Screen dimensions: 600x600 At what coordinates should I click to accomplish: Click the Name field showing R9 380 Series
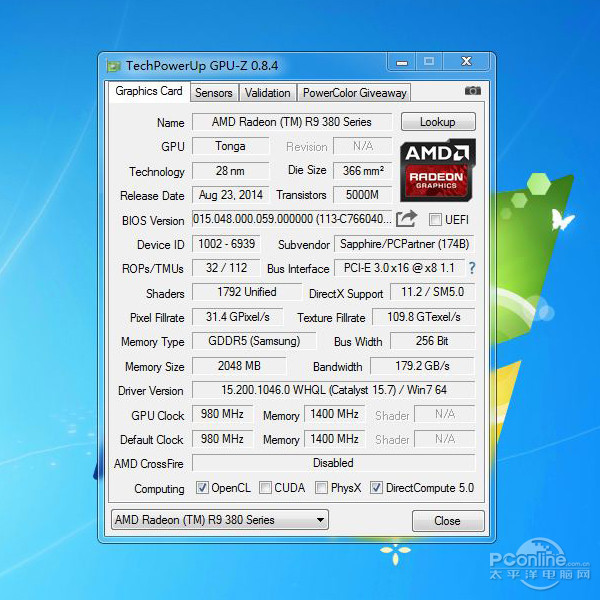click(292, 122)
